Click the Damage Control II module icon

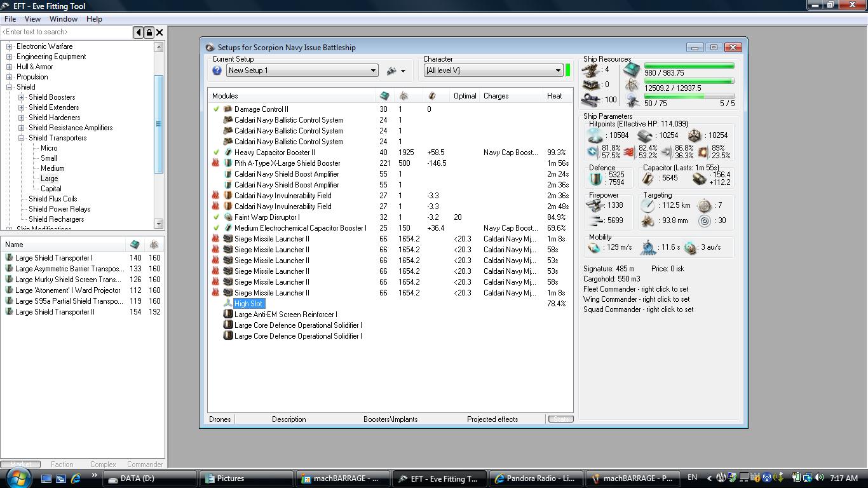coord(227,109)
